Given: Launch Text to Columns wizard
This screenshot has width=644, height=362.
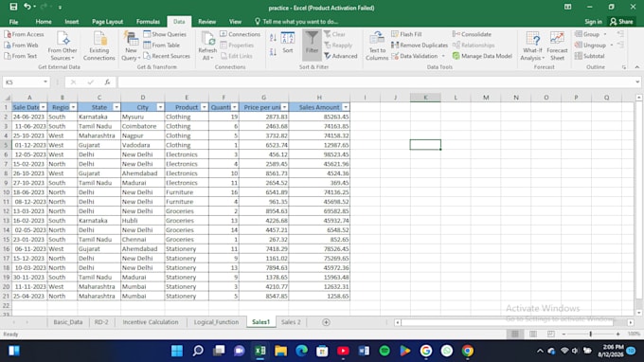Looking at the screenshot, I should pos(377,46).
